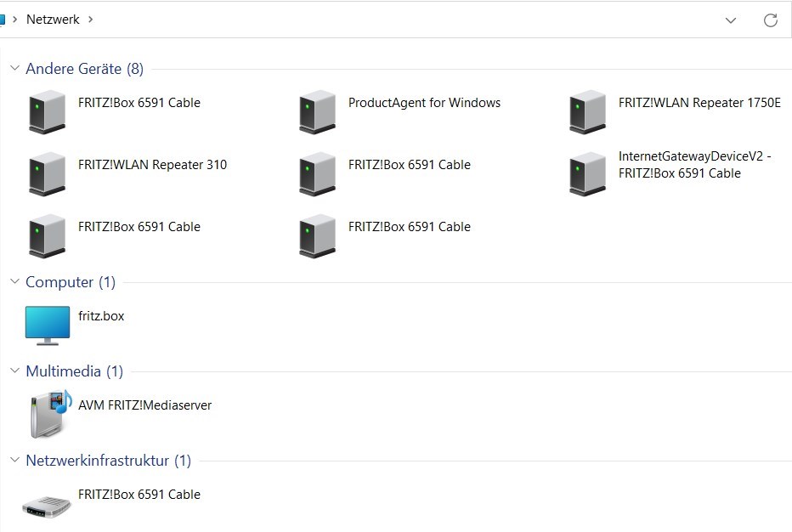The width and height of the screenshot is (792, 532).
Task: Open the fritz.box computer monitor icon
Action: pos(48,325)
